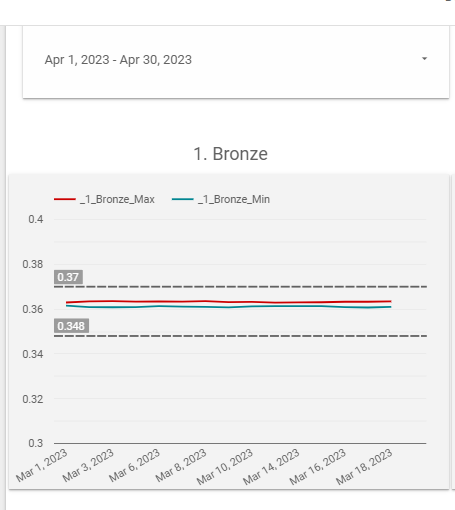Click the teal _1_Bronze_Min legend line swatch
This screenshot has height=510, width=455.
[183, 199]
